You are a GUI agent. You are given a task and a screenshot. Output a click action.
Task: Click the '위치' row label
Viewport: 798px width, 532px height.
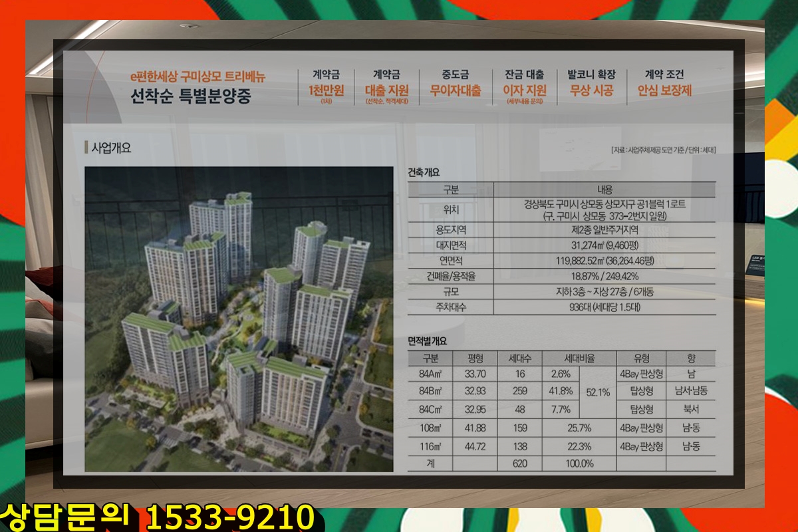point(451,210)
